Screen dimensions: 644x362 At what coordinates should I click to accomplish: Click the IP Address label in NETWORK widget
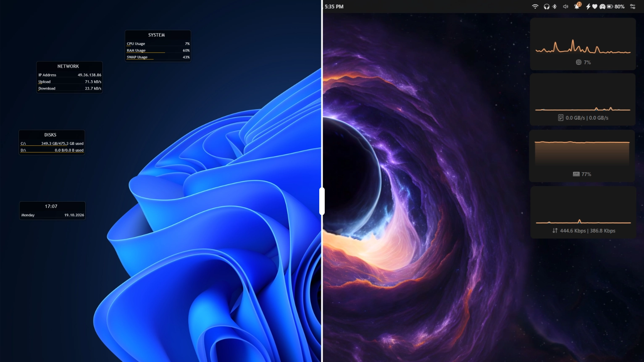(47, 75)
